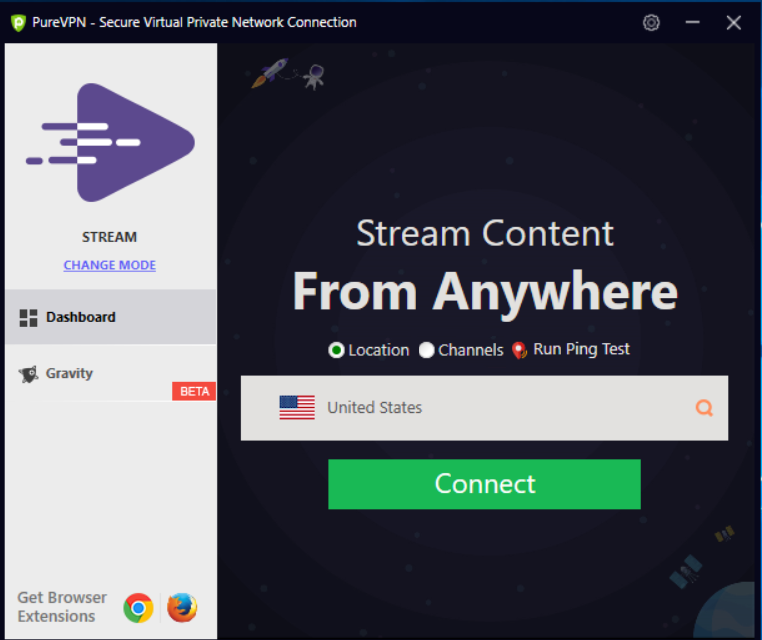Viewport: 762px width, 640px height.
Task: Get the Firefox browser extension
Action: click(182, 607)
